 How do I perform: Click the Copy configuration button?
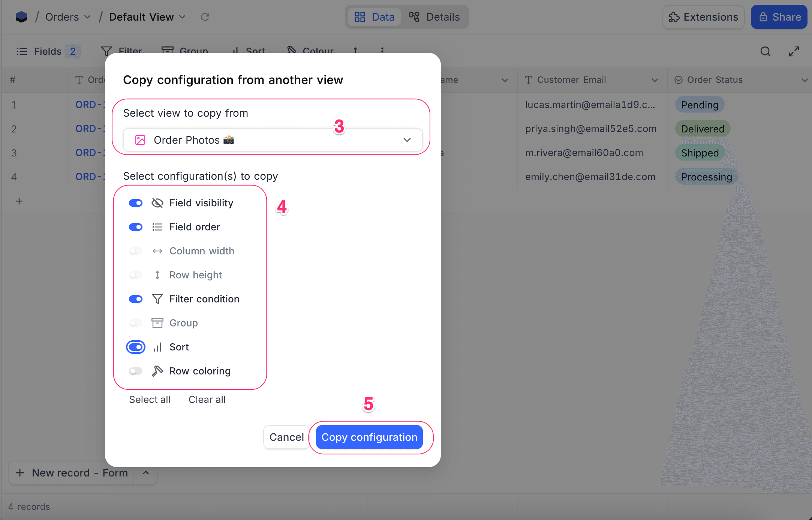coord(370,437)
